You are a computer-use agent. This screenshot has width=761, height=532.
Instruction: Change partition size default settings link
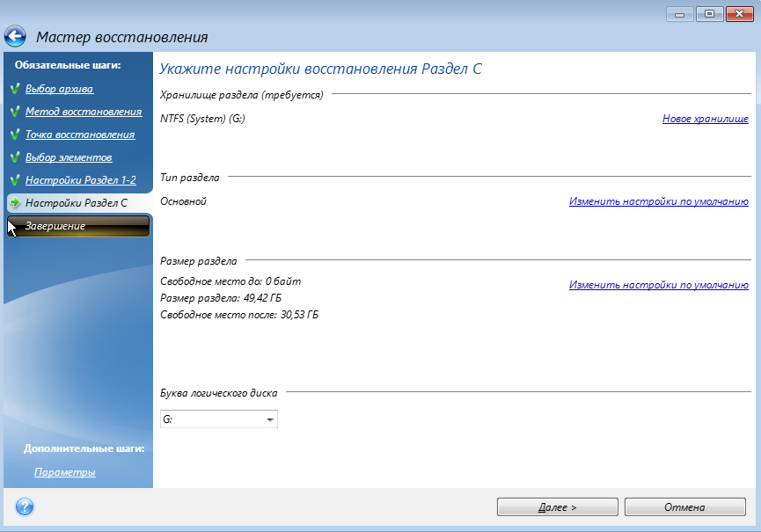(658, 285)
